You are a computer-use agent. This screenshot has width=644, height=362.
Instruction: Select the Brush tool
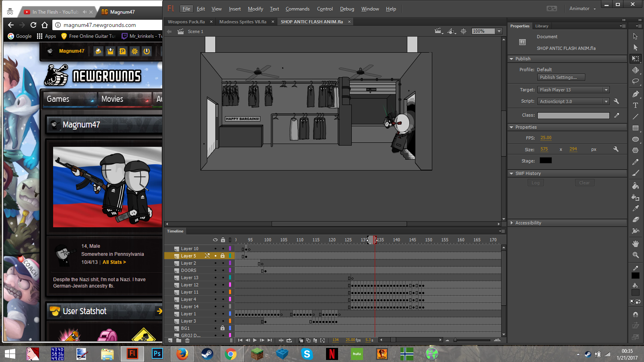point(636,173)
